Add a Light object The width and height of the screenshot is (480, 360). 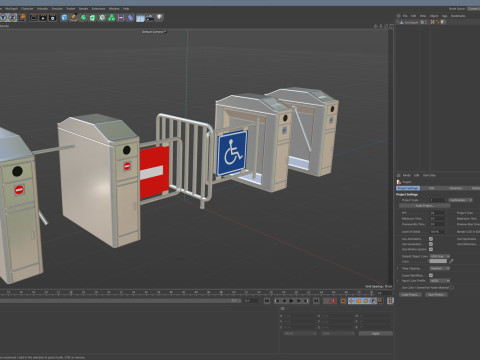coord(160,18)
